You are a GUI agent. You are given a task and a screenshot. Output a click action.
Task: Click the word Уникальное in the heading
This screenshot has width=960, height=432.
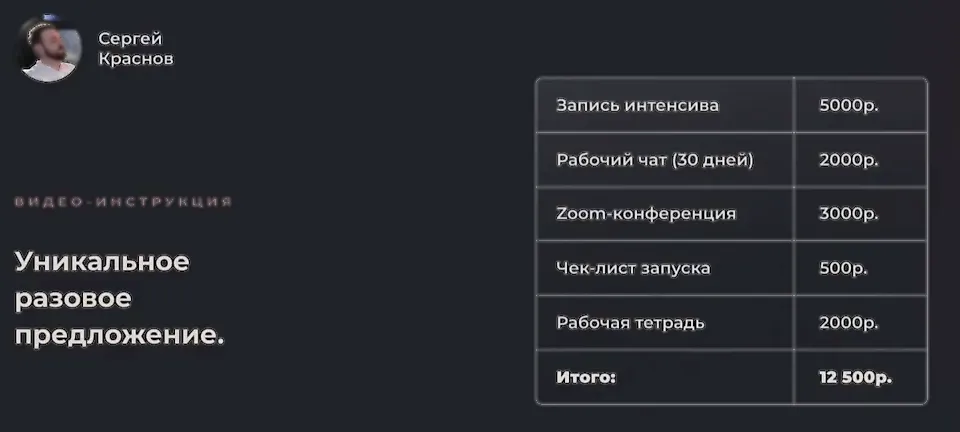coord(102,262)
